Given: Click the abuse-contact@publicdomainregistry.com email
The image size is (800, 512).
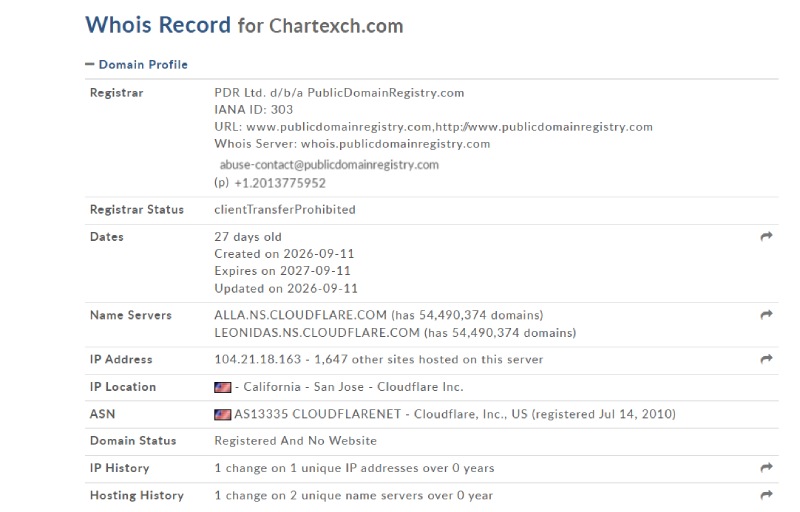Looking at the screenshot, I should [329, 165].
